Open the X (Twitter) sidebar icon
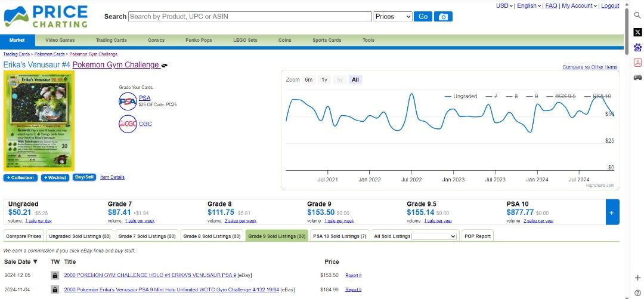 click(637, 32)
